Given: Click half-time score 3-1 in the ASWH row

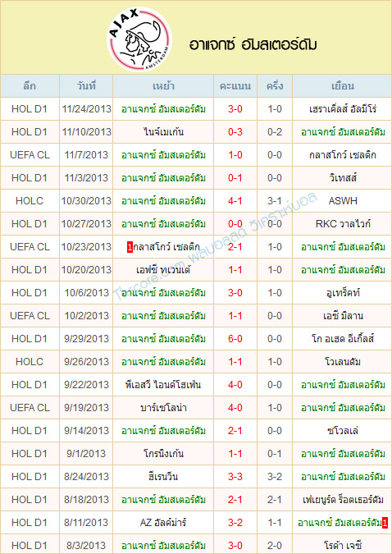Looking at the screenshot, I should [275, 201].
